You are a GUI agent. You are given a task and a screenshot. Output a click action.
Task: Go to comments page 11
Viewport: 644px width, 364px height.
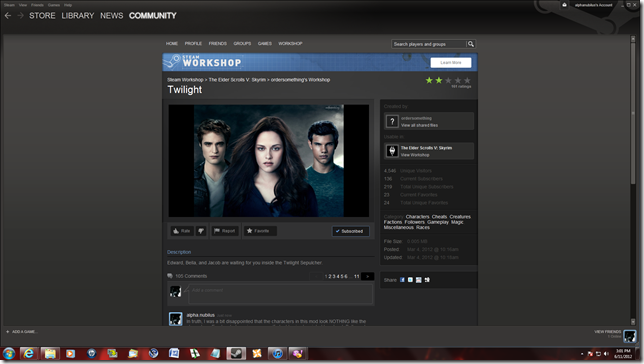click(356, 276)
